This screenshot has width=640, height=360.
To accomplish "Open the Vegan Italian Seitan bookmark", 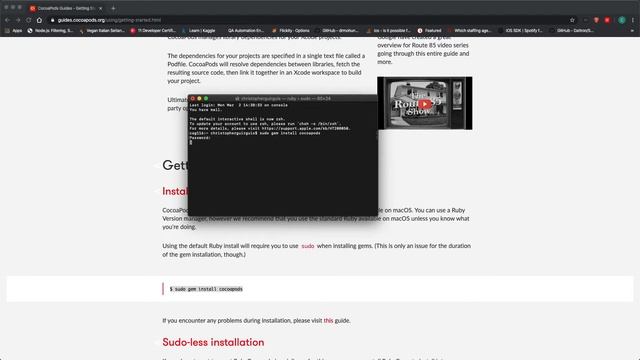I will pos(102,31).
